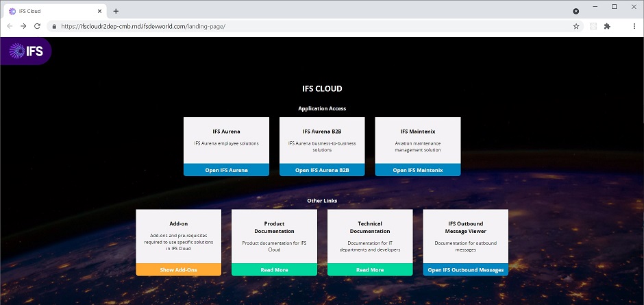644x305 pixels.
Task: Expand the tab search dropdown arrow
Action: coord(575,11)
